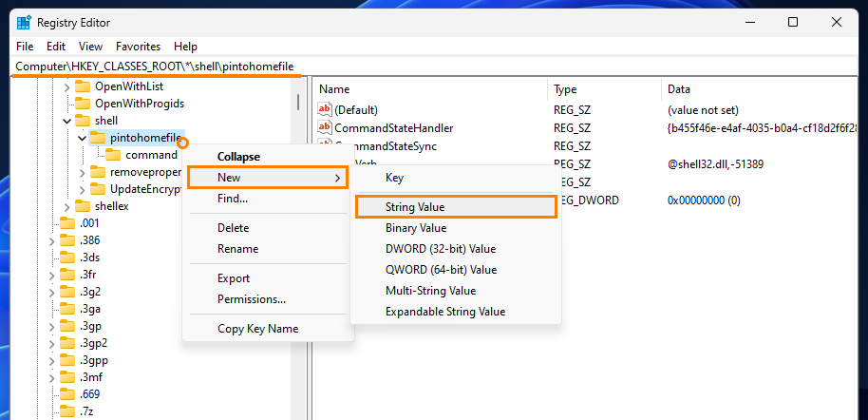
Task: Open the New submenu
Action: pyautogui.click(x=269, y=178)
